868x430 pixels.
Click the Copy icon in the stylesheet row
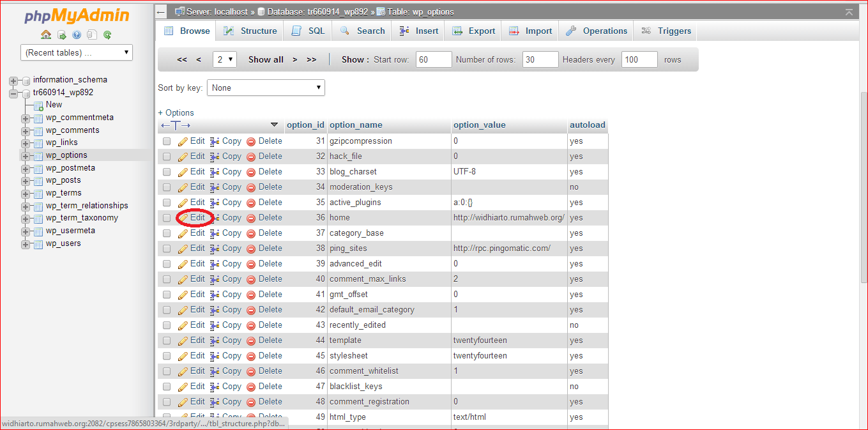[x=215, y=356]
